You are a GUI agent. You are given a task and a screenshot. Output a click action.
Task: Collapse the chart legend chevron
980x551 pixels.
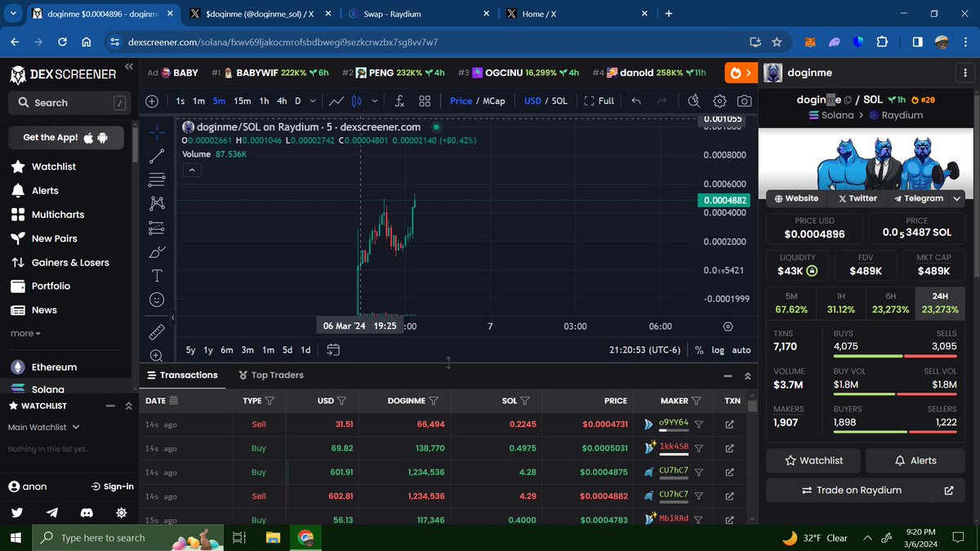click(x=190, y=170)
